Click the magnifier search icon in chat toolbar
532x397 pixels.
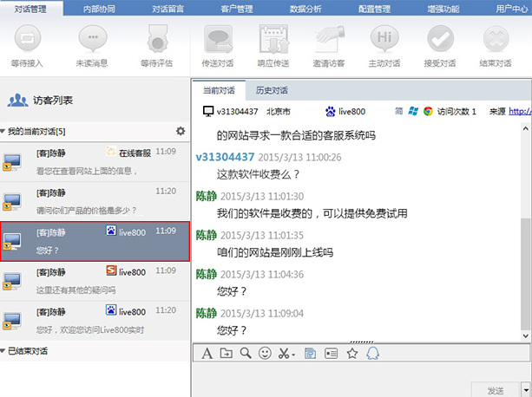pos(246,353)
